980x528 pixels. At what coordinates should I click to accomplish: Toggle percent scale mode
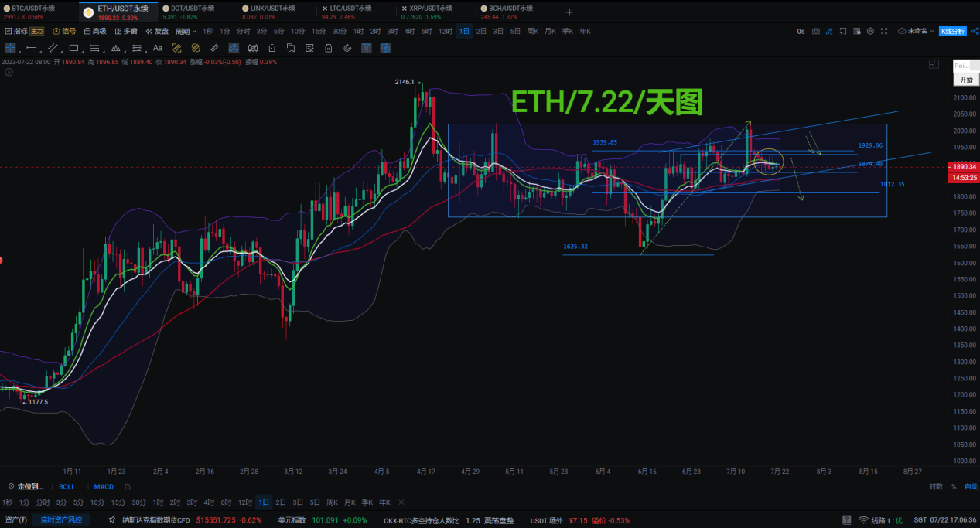click(x=954, y=486)
